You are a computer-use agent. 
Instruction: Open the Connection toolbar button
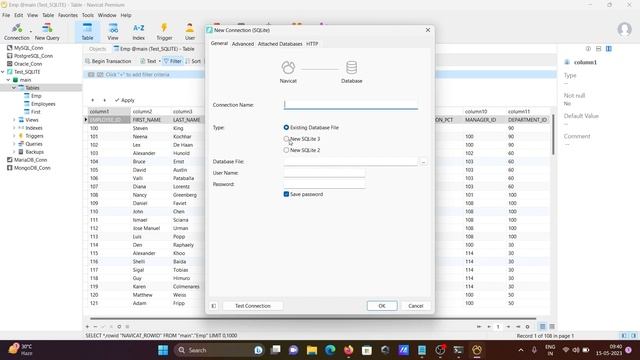(x=17, y=31)
